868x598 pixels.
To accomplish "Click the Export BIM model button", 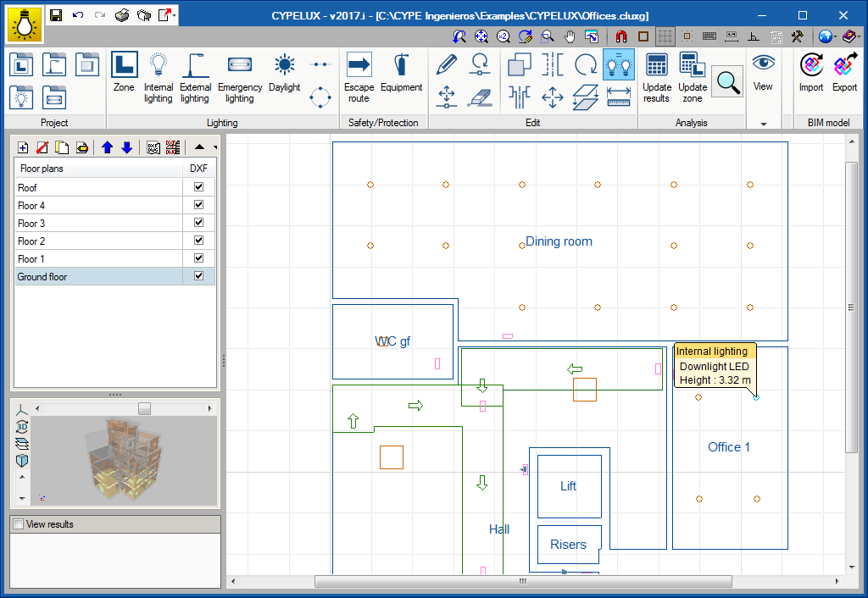I will tap(844, 72).
